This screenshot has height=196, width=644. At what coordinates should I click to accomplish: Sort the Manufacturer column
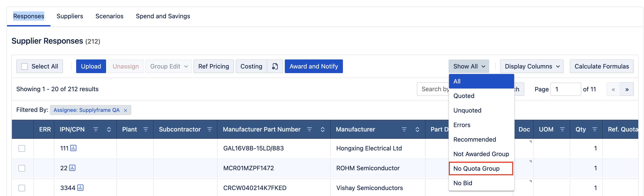coord(417,129)
